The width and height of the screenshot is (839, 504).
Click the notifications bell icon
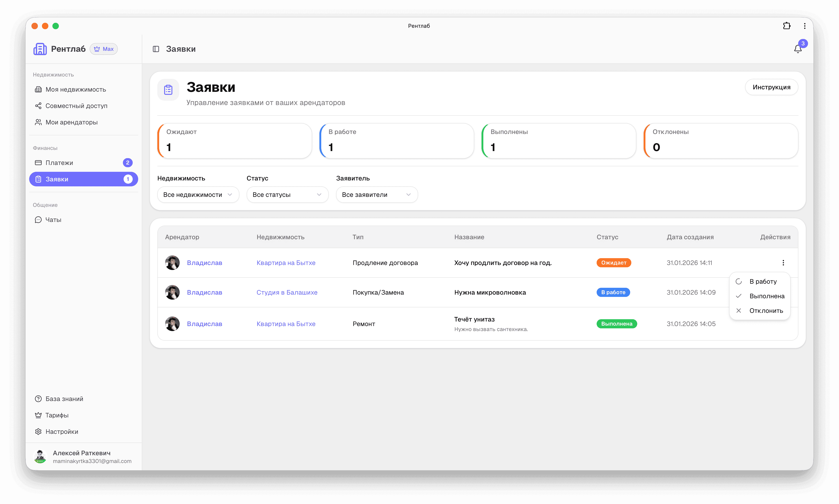[798, 49]
